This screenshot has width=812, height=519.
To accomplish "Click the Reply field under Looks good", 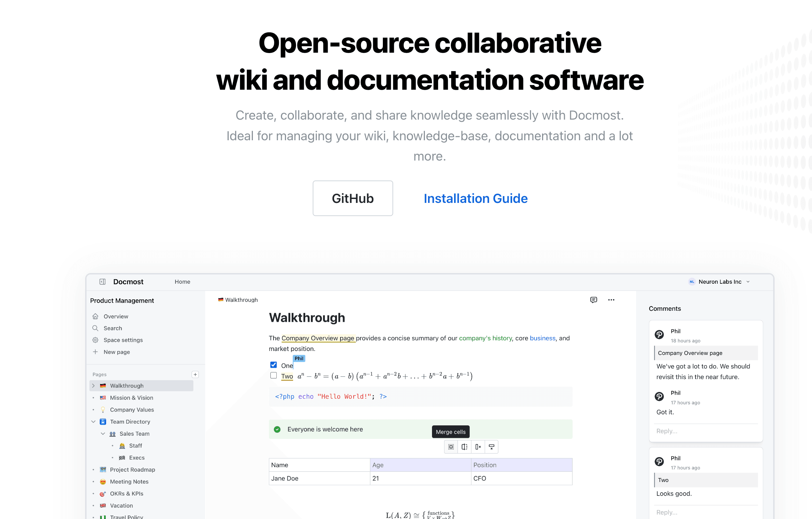I will (x=706, y=512).
